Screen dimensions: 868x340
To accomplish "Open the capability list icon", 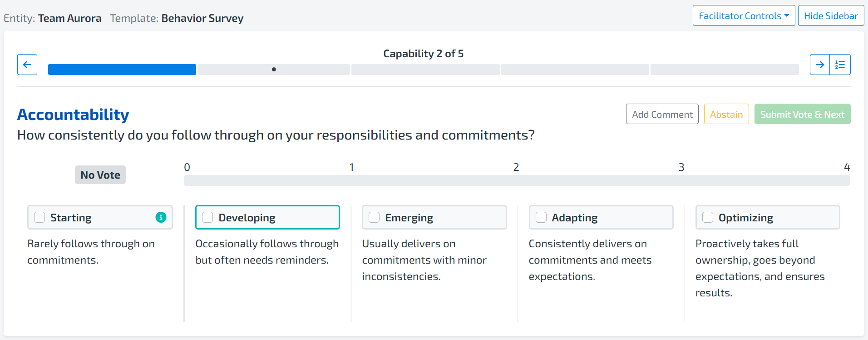I will click(840, 65).
